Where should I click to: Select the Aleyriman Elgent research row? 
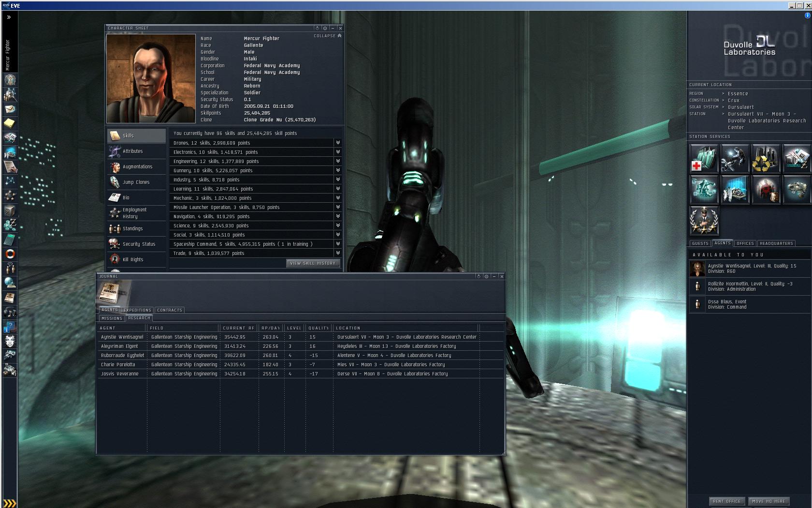pos(301,346)
